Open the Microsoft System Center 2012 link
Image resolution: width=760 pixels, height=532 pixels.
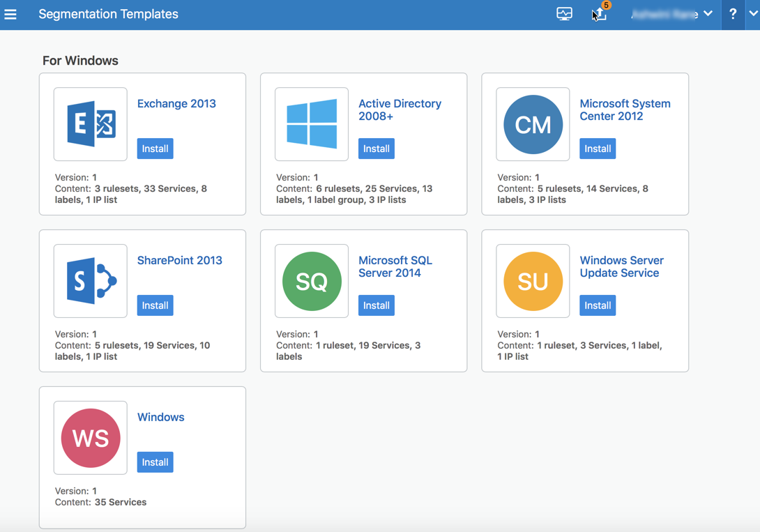point(625,110)
